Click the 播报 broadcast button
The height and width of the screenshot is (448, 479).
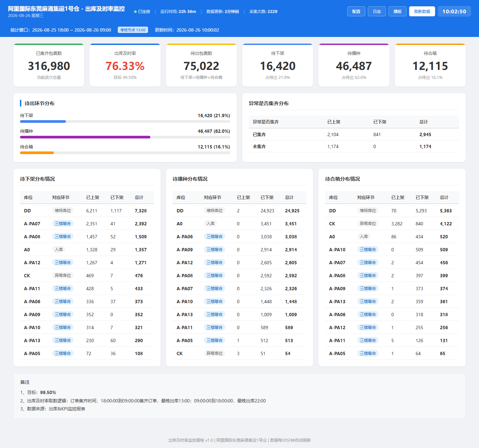point(398,11)
